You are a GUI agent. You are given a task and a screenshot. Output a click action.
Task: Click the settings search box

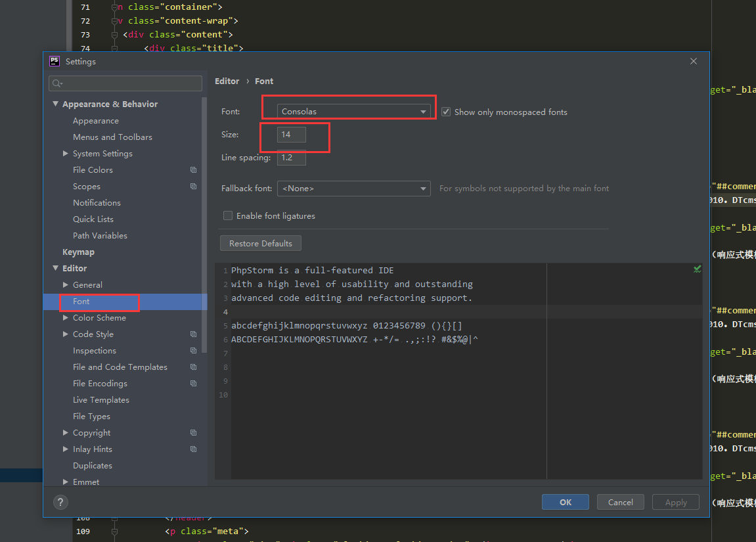(x=125, y=83)
